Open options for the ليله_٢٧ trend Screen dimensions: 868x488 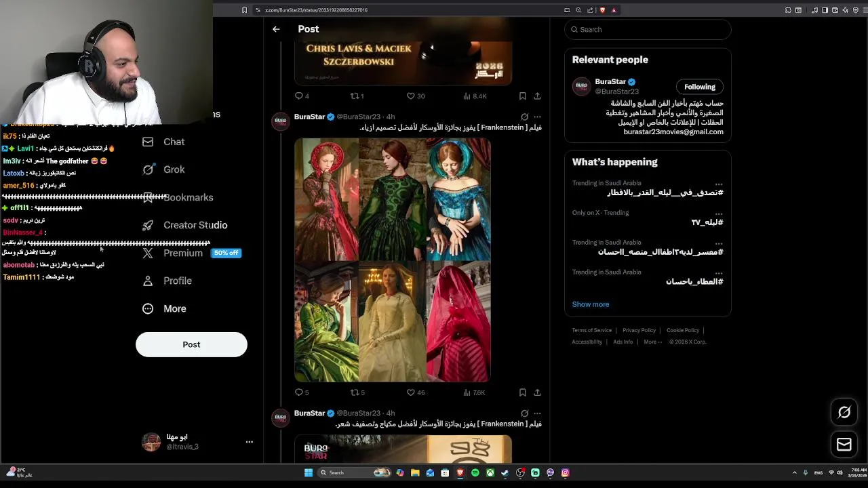pyautogui.click(x=719, y=213)
